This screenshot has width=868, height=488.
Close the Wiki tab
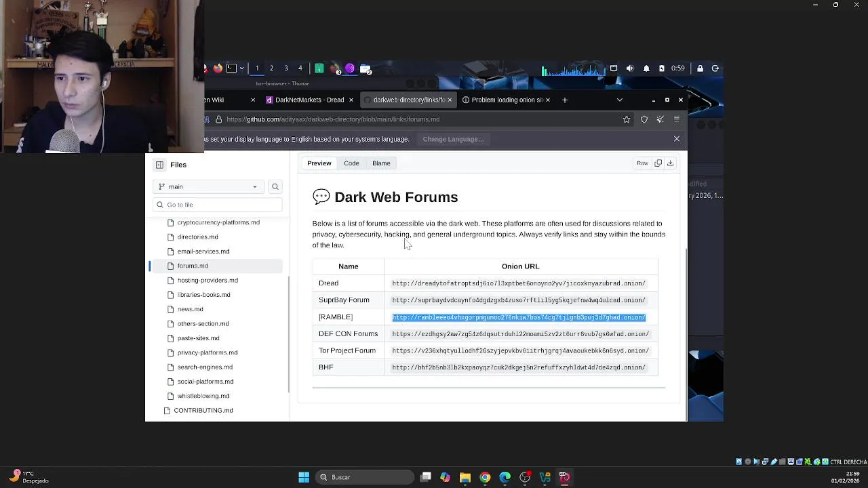(253, 100)
